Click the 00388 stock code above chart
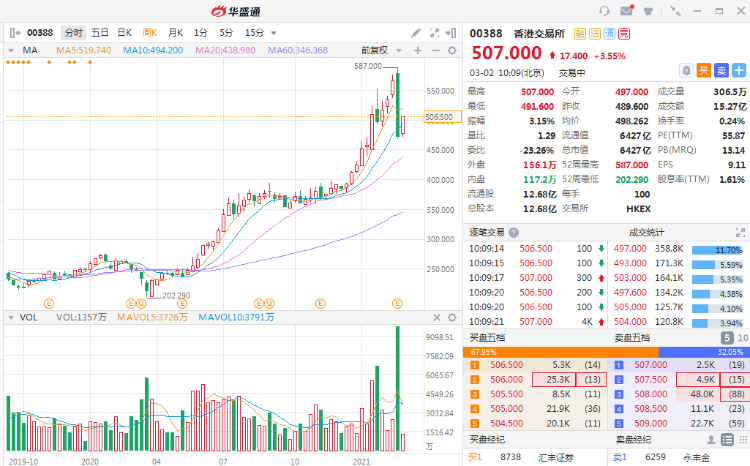The image size is (750, 466). click(x=40, y=33)
